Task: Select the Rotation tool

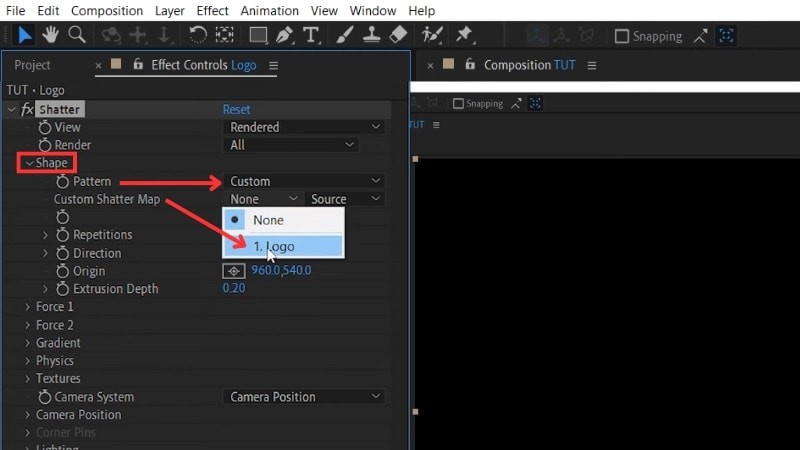Action: pyautogui.click(x=198, y=35)
